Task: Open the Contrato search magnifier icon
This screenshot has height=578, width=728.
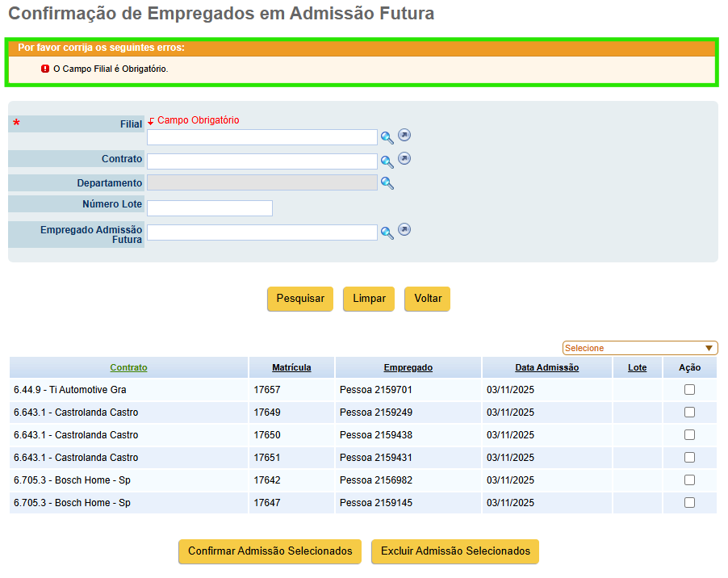Action: 387,161
